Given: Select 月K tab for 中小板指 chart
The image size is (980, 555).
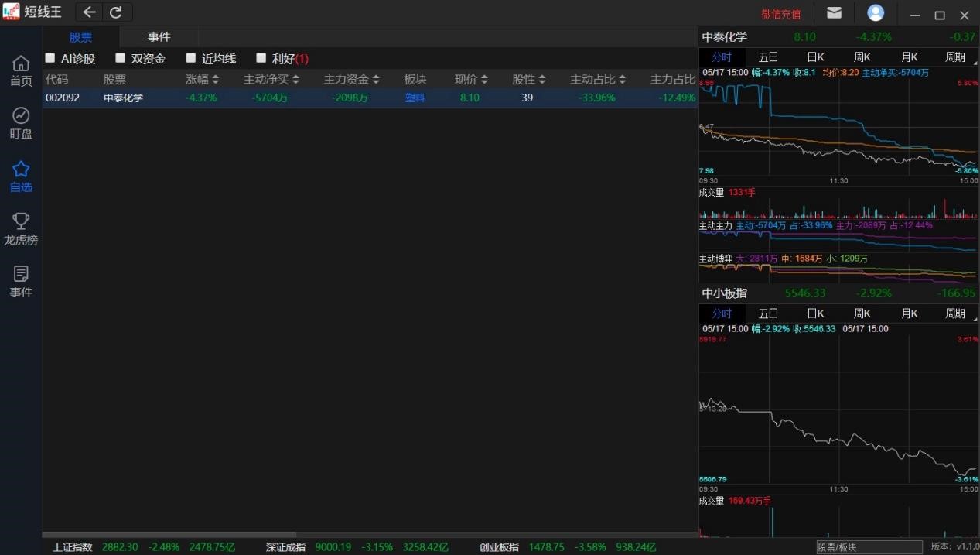Looking at the screenshot, I should (909, 313).
